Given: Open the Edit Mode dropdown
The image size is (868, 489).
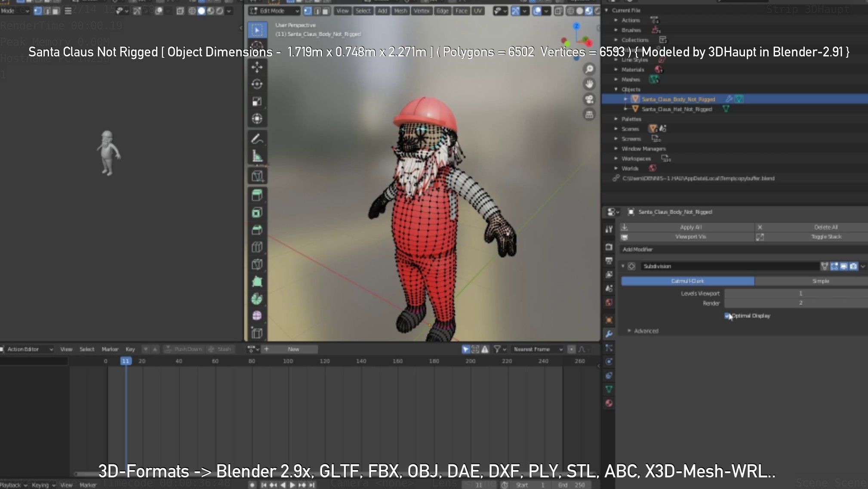Looking at the screenshot, I should pos(274,11).
